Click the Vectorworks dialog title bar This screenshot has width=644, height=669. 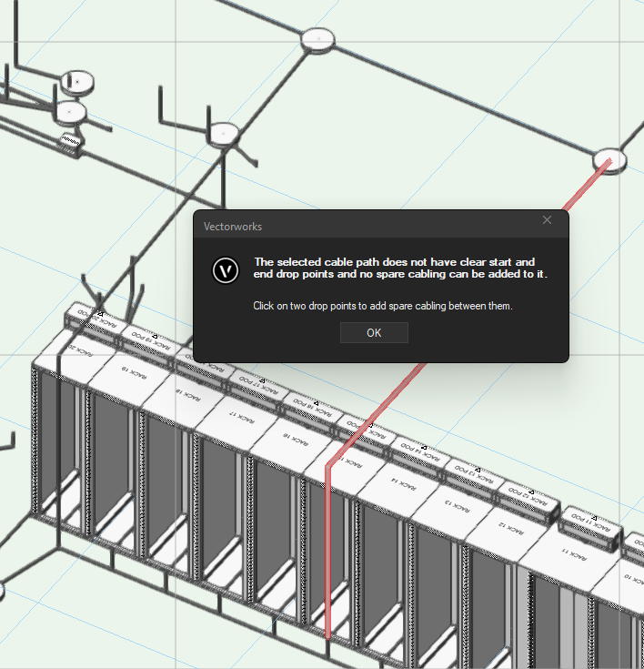click(x=364, y=226)
